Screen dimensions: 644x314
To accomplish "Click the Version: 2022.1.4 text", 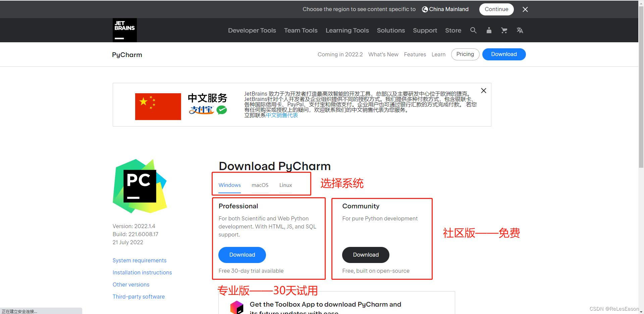I will 134,226.
